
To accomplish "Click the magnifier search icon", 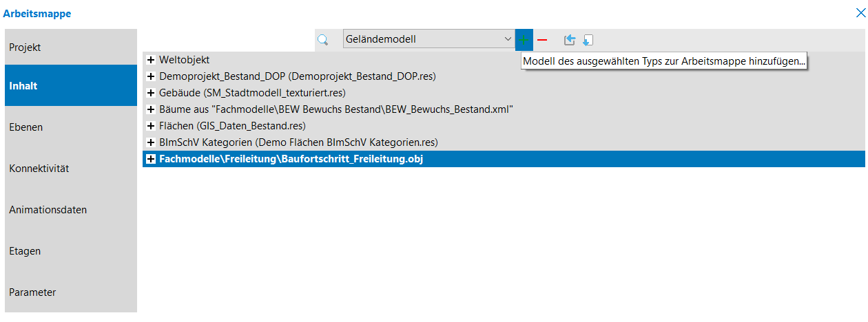I will point(322,40).
